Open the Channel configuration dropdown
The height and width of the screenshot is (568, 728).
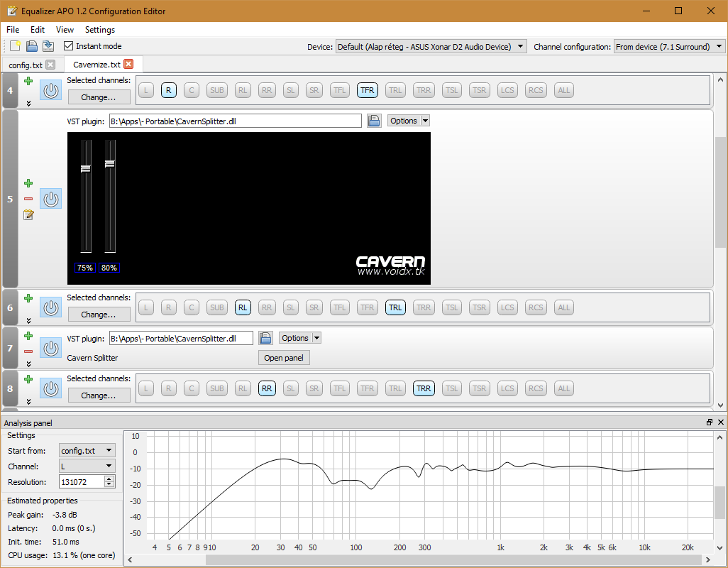pos(669,46)
